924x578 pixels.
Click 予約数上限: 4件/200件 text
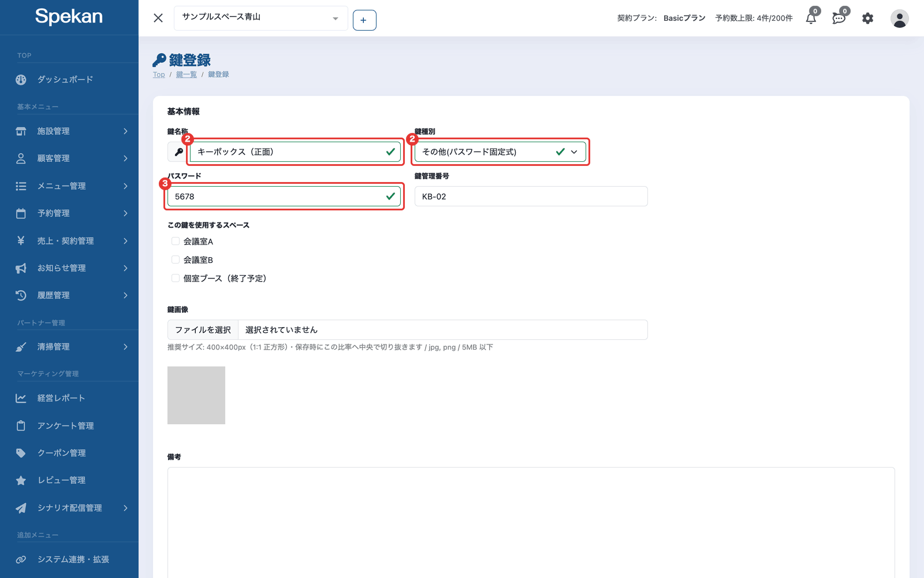[x=754, y=18]
